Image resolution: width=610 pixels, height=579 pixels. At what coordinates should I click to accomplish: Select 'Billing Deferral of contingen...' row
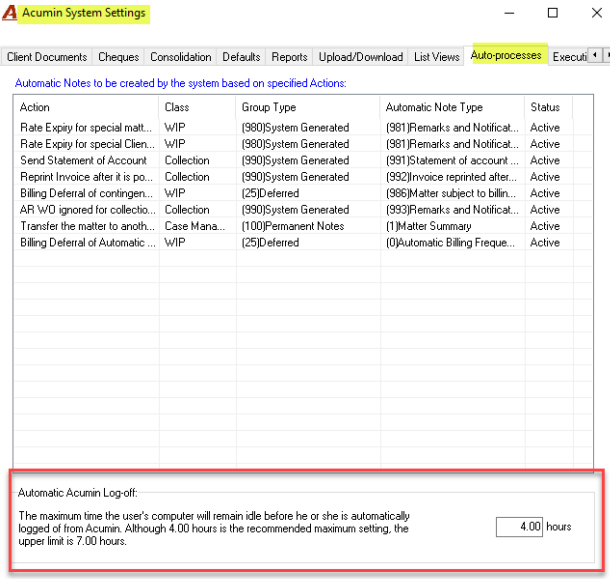pos(303,193)
